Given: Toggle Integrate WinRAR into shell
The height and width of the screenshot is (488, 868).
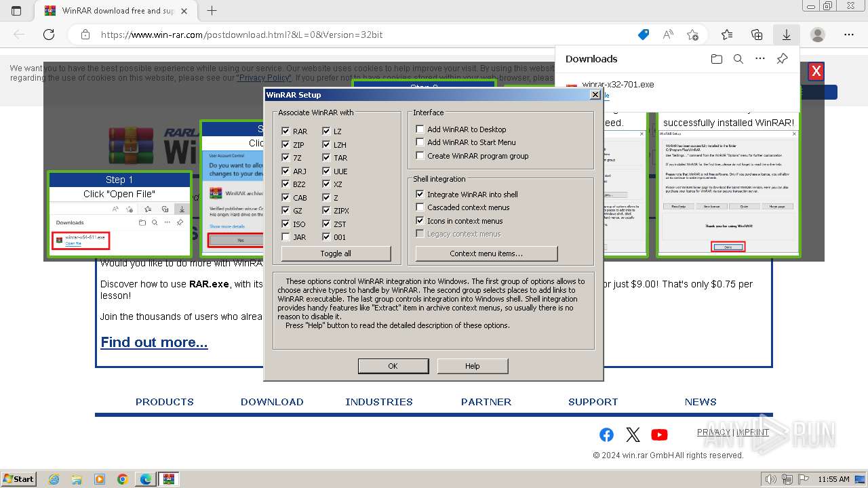Looking at the screenshot, I should coord(420,195).
